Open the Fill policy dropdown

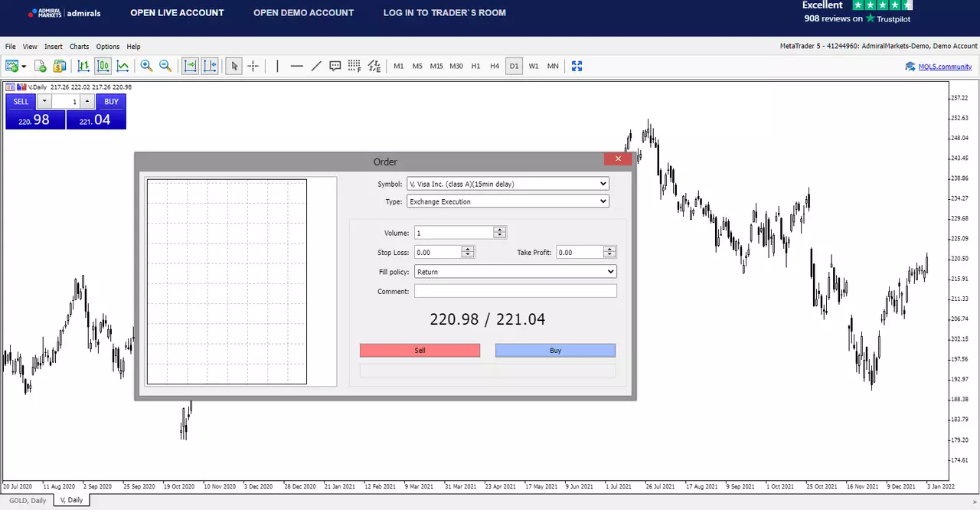[x=515, y=272]
